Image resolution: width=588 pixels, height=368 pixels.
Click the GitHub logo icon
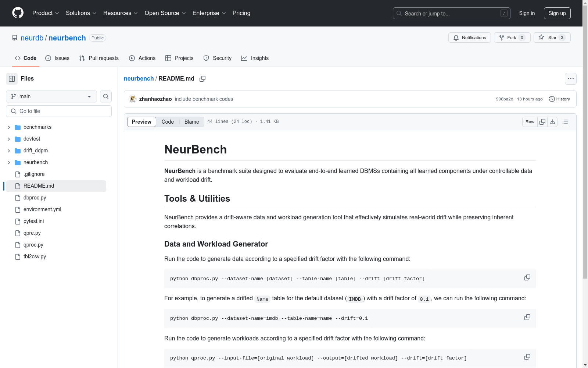point(18,13)
